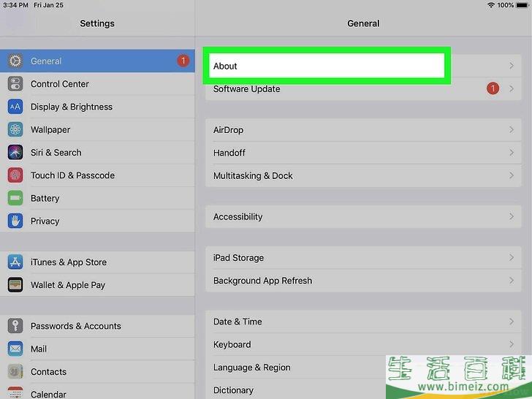Tap the General gear icon

(15, 61)
